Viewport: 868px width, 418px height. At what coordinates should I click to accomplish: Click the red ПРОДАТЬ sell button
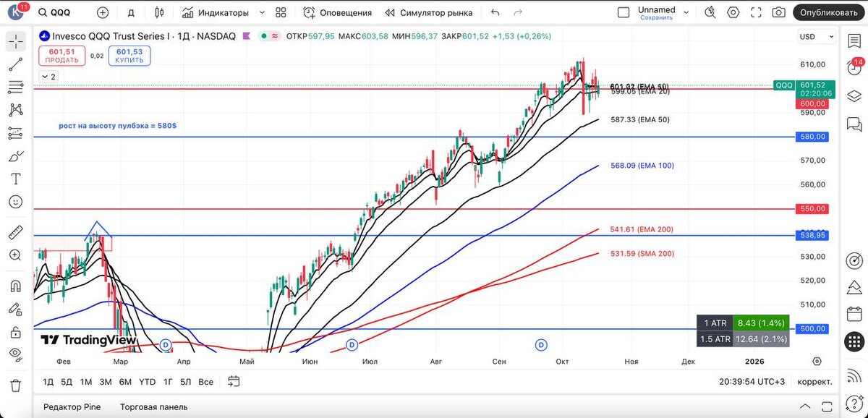click(x=61, y=56)
